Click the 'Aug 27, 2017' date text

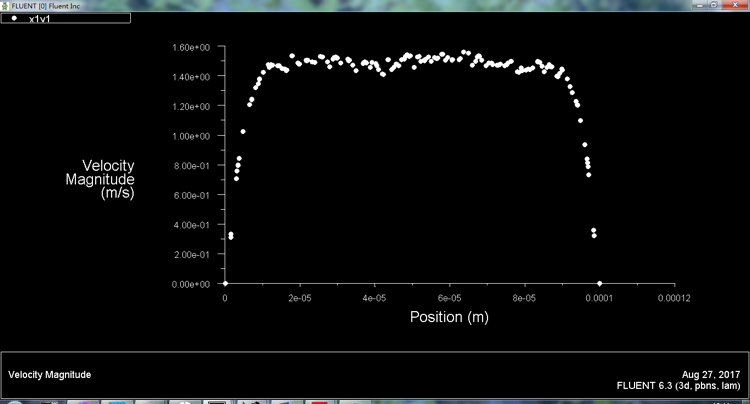pos(711,375)
